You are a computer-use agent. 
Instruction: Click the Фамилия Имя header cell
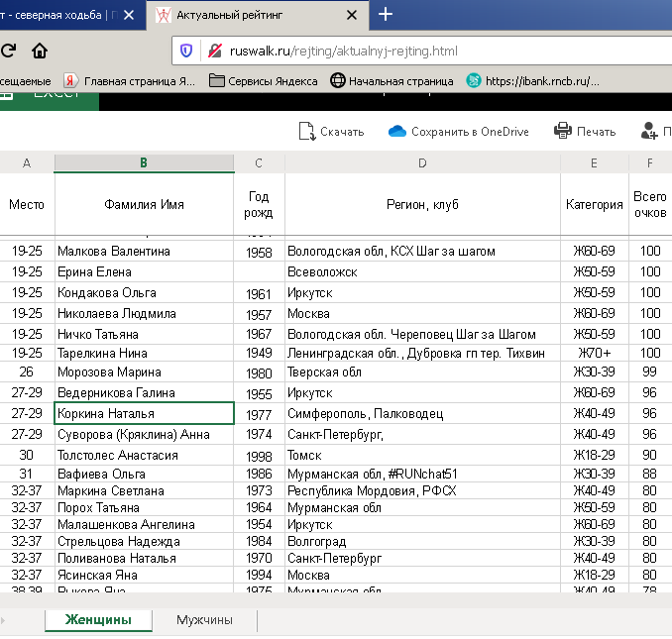(x=144, y=204)
